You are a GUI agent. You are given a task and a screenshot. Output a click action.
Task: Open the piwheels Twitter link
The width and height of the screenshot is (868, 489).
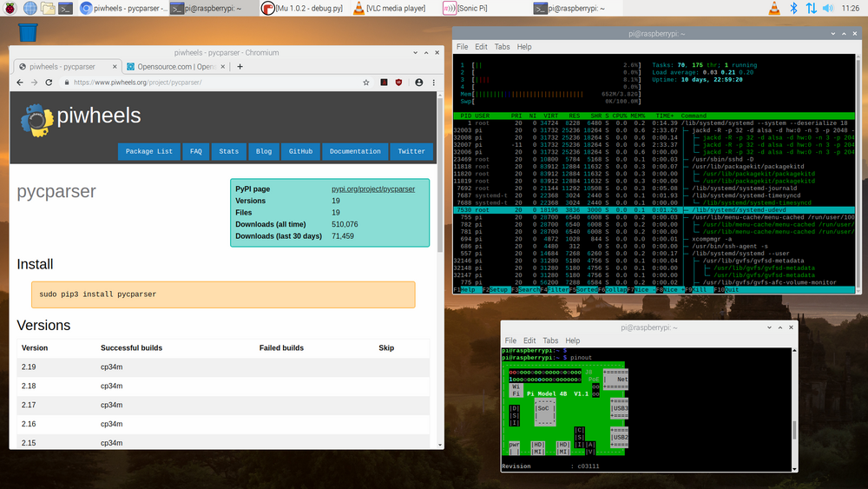pos(411,151)
